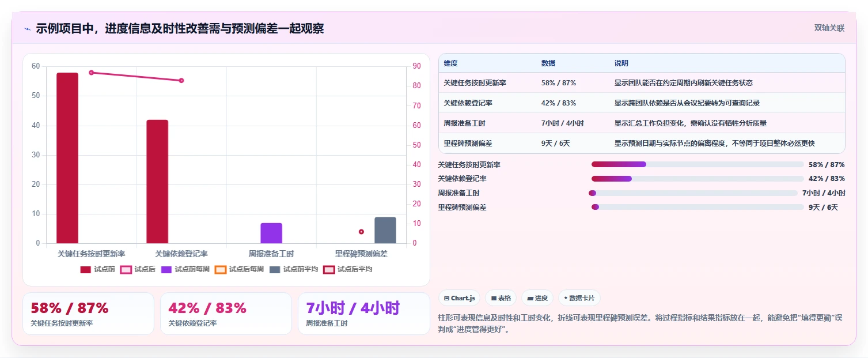Click 周报准备工时 row name in table
The image size is (868, 358).
point(465,123)
